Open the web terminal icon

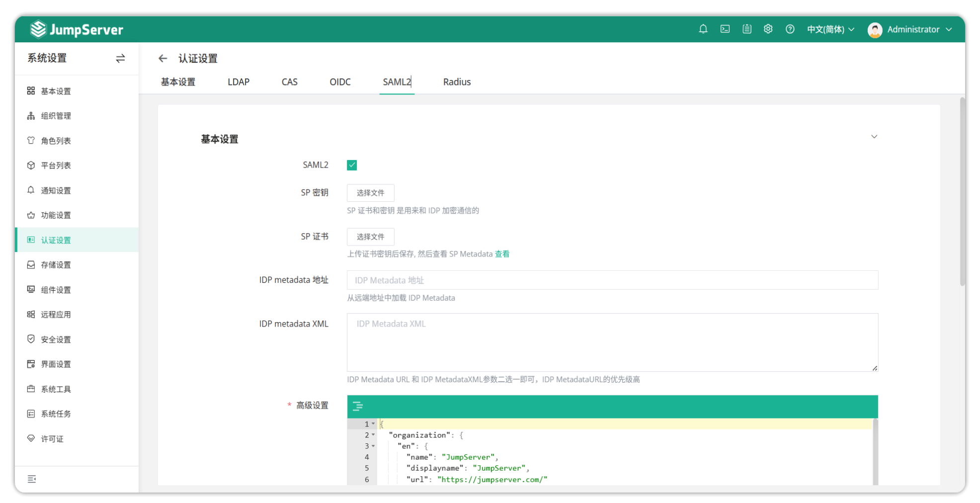(x=725, y=29)
